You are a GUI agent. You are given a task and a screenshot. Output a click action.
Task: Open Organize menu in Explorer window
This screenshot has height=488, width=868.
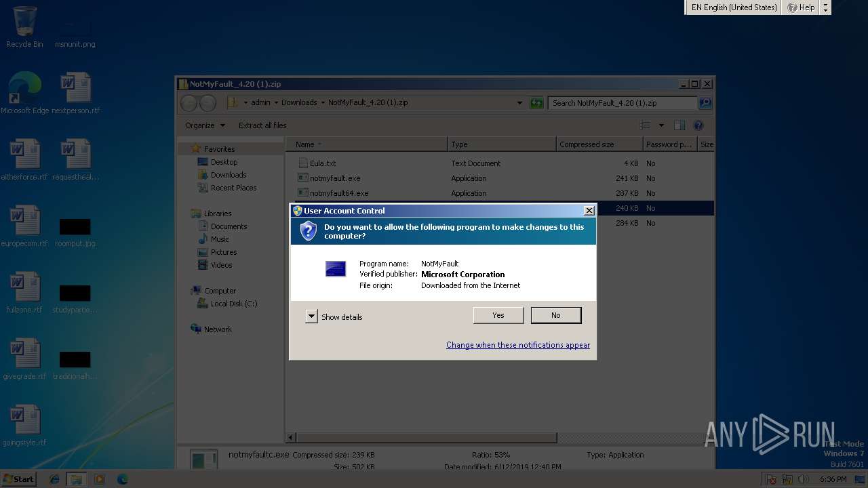pos(205,125)
